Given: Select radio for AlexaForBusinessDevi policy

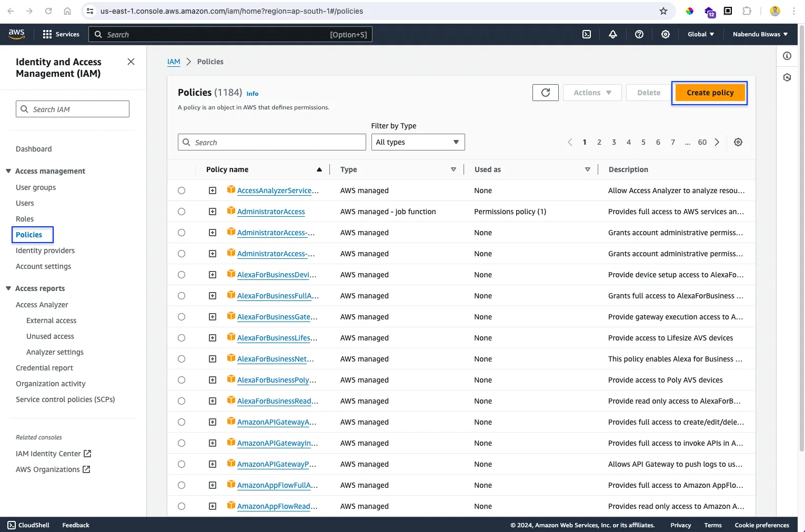Looking at the screenshot, I should tap(182, 275).
